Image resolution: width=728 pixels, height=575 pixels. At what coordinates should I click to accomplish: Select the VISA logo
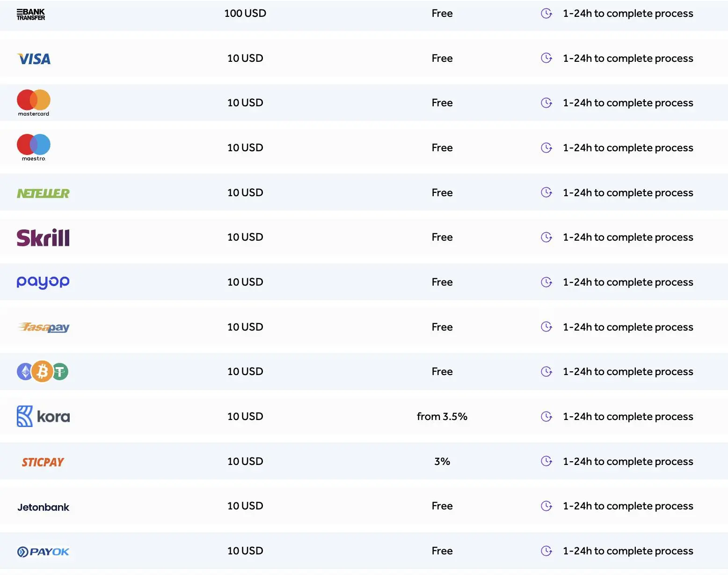coord(34,59)
